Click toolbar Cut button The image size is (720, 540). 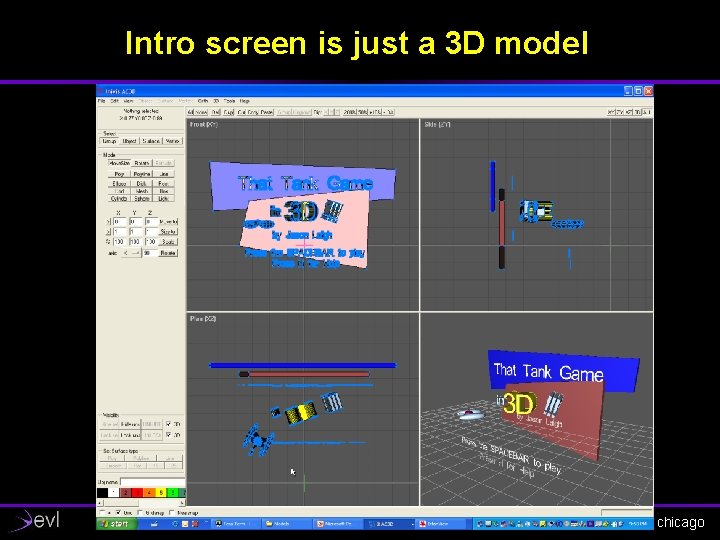242,112
